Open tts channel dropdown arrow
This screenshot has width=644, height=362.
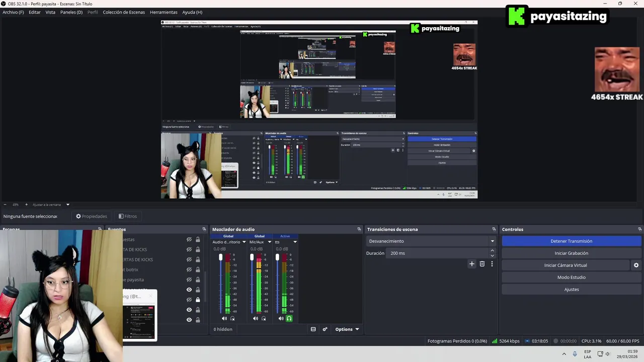pyautogui.click(x=295, y=242)
